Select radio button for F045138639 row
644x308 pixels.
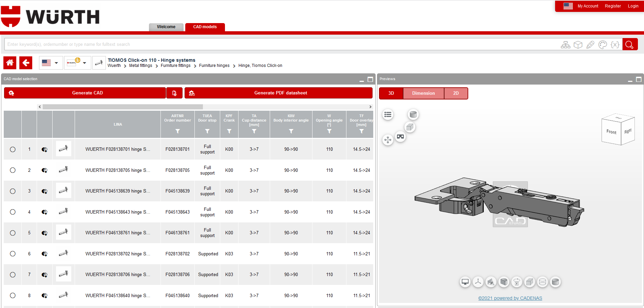pyautogui.click(x=13, y=191)
